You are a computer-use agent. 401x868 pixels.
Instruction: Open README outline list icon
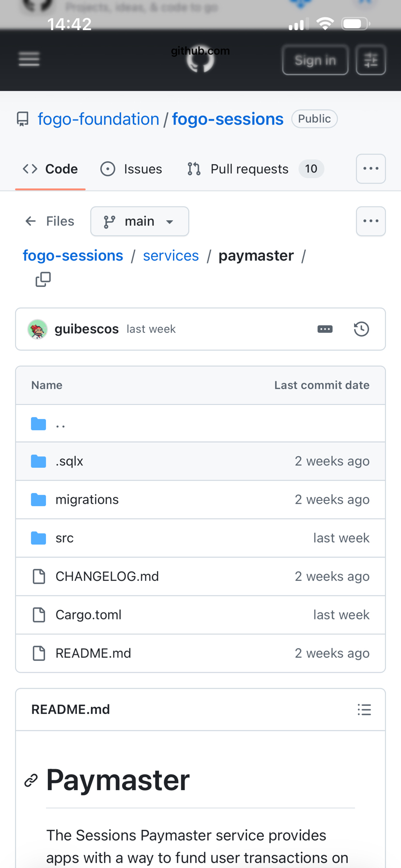364,710
